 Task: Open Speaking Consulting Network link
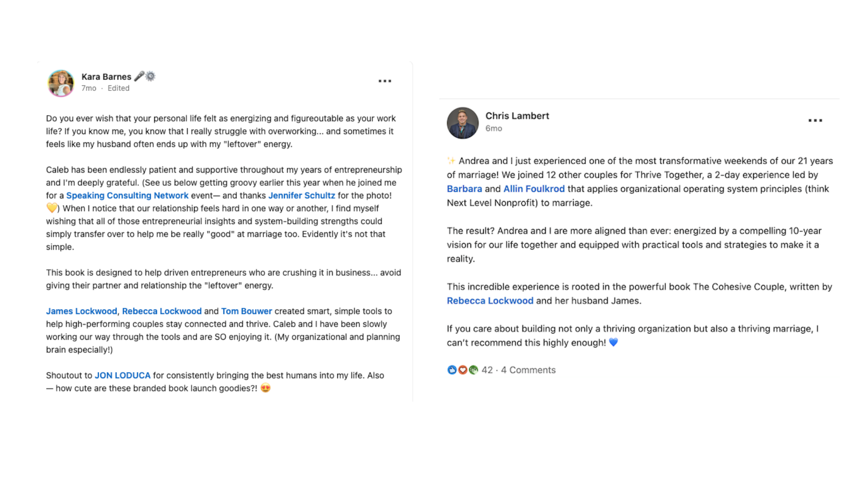pyautogui.click(x=127, y=196)
